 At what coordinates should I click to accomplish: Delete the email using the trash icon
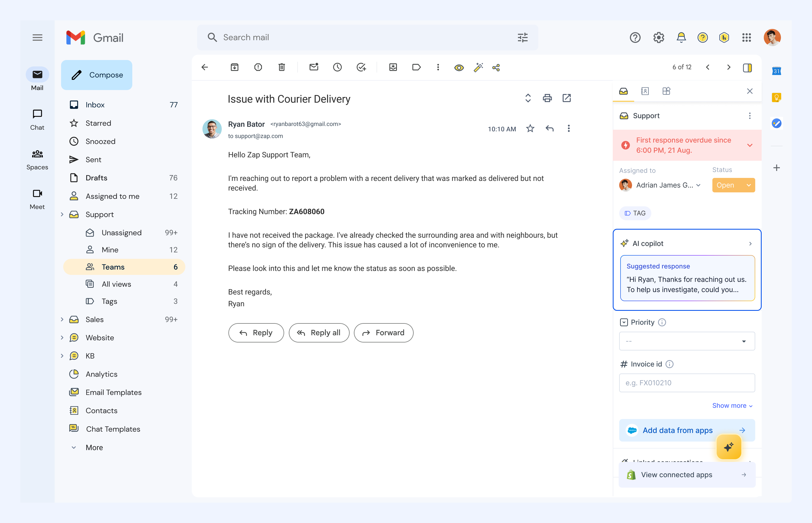pyautogui.click(x=281, y=67)
